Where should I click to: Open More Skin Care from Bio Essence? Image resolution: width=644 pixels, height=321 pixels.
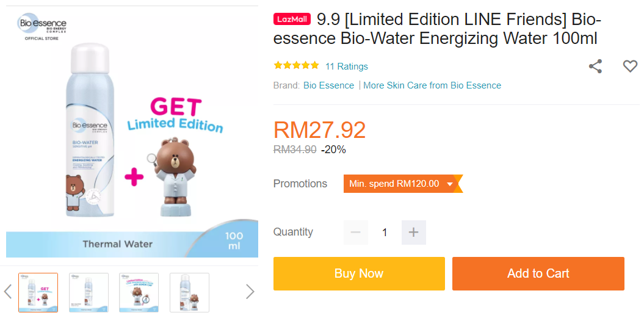click(x=432, y=85)
